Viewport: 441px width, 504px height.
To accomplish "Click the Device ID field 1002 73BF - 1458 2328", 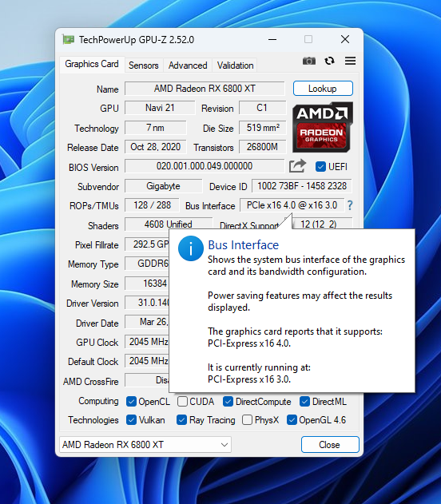I will point(302,186).
